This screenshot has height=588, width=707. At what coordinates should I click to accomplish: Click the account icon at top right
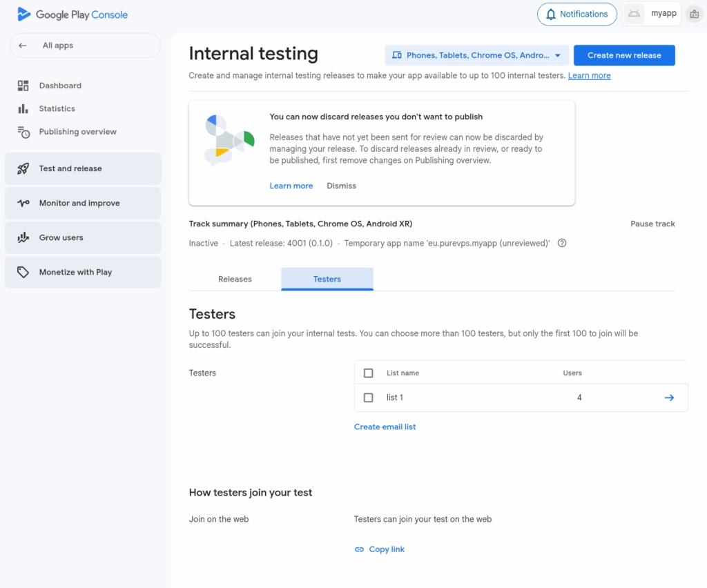(x=694, y=14)
